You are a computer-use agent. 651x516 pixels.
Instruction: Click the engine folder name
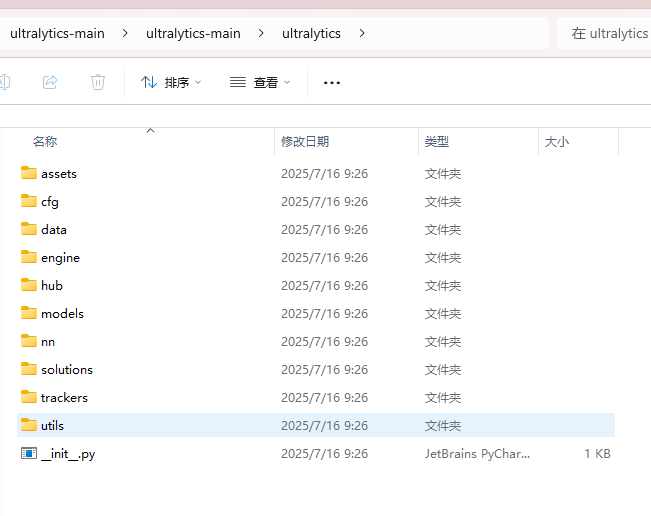click(60, 258)
